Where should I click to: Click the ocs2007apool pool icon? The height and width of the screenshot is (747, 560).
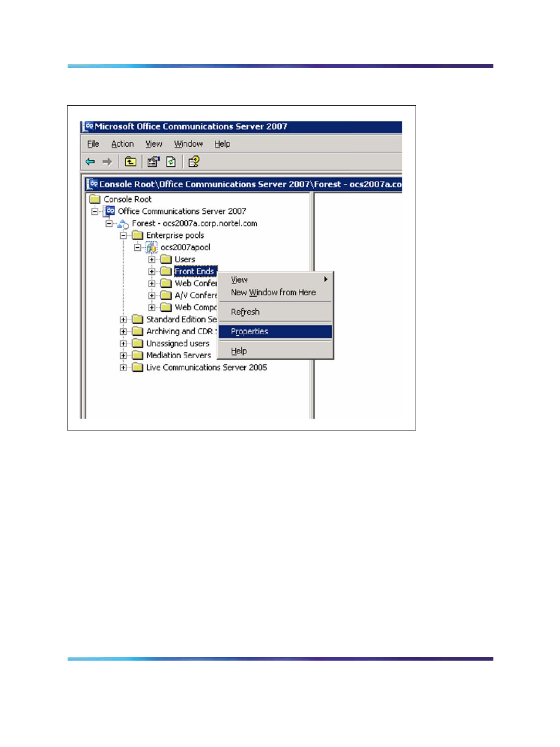click(151, 247)
